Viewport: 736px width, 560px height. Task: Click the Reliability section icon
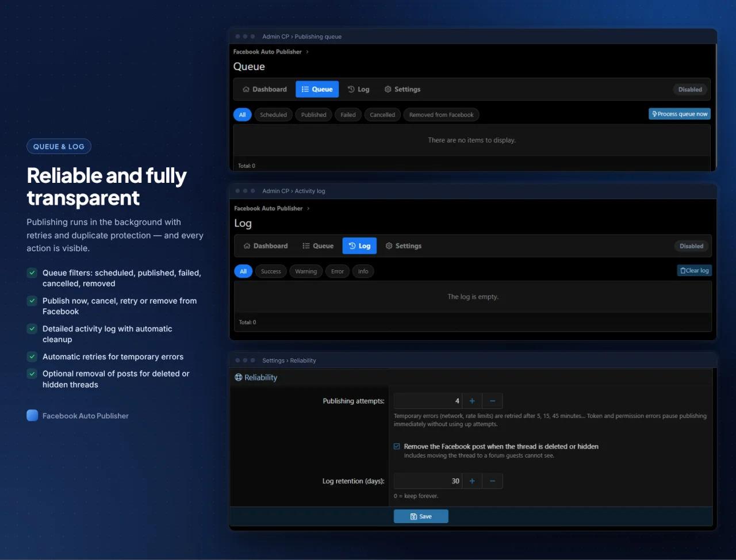pos(239,377)
